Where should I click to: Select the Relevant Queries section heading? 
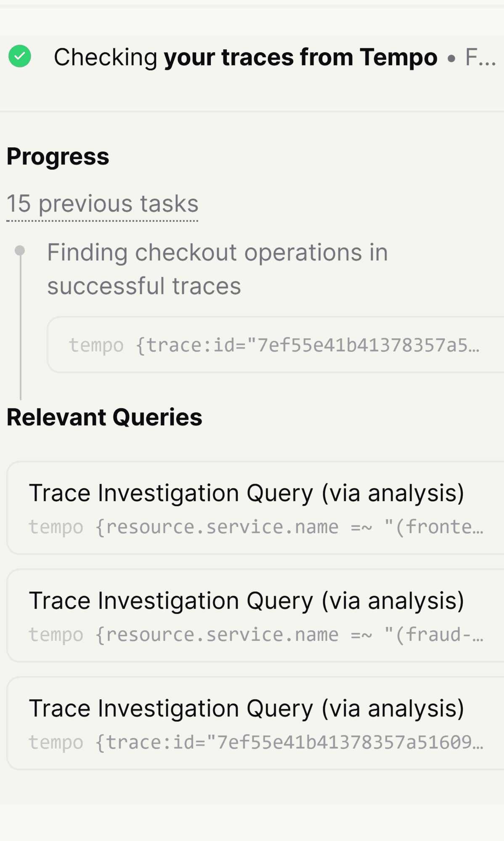pyautogui.click(x=105, y=417)
